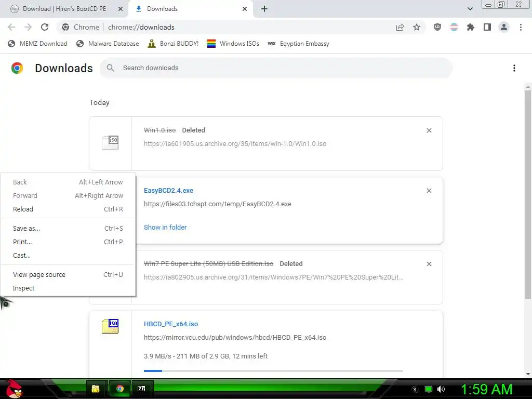532x399 pixels.
Task: Reload the page with the refresh icon
Action: 45,27
